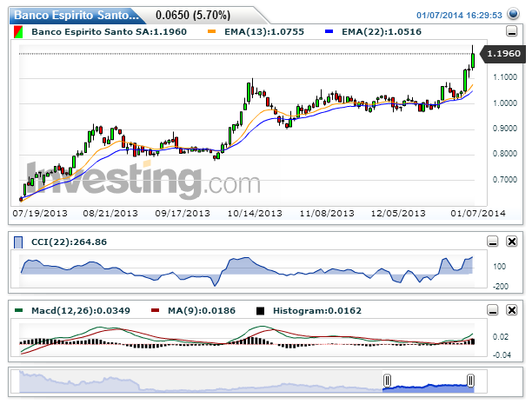Click the 10/14/2013 date axis label
The height and width of the screenshot is (404, 532).
pyautogui.click(x=255, y=214)
